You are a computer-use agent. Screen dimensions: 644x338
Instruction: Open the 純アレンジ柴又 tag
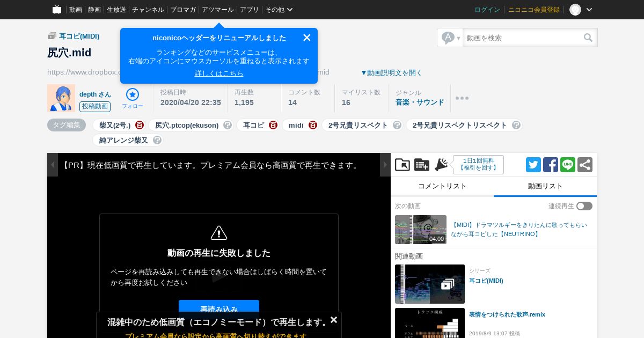(123, 140)
